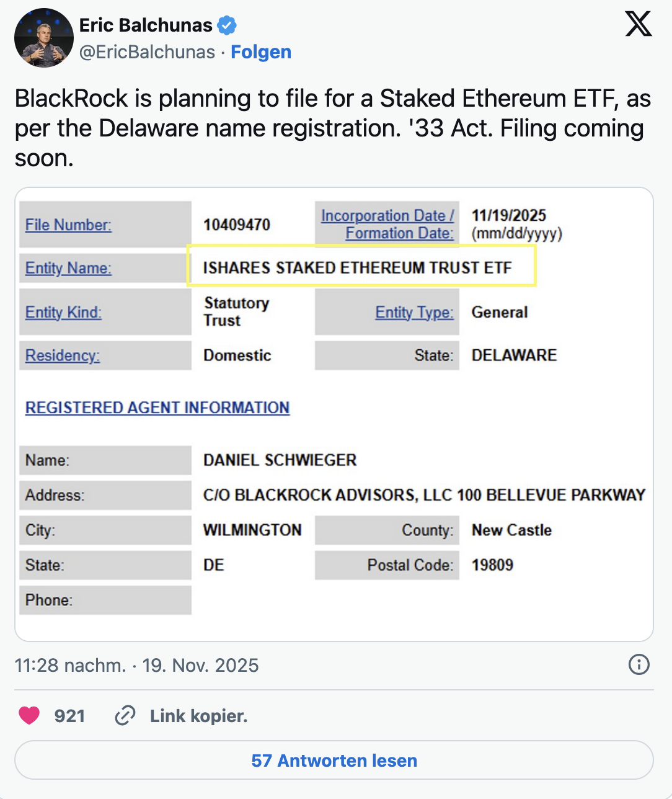Image resolution: width=672 pixels, height=799 pixels.
Task: Open Registered Agent Information link
Action: tap(157, 408)
